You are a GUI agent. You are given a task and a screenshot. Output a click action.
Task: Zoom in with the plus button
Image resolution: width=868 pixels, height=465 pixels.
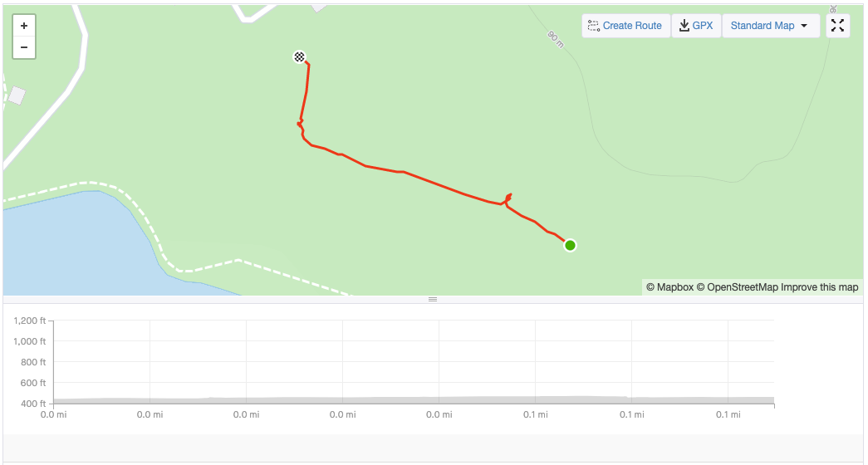(24, 26)
